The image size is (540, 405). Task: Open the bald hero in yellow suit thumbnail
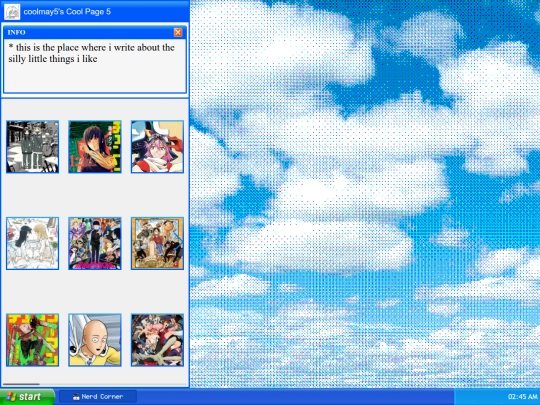coord(95,340)
